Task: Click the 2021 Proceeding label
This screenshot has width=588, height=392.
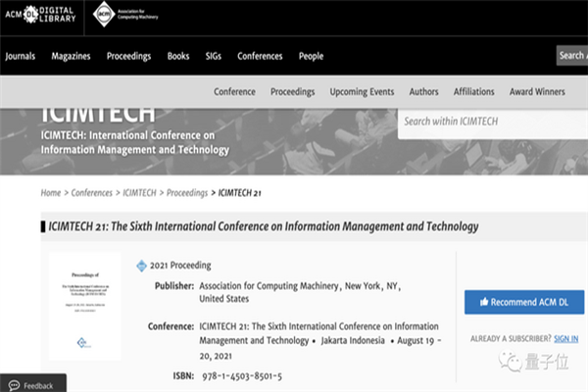Action: pyautogui.click(x=180, y=266)
